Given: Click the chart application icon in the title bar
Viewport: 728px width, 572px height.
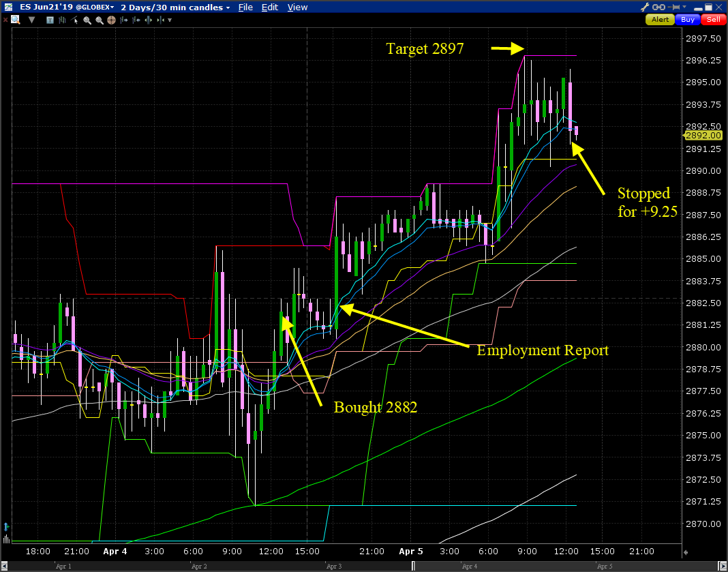Looking at the screenshot, I should click(x=8, y=7).
